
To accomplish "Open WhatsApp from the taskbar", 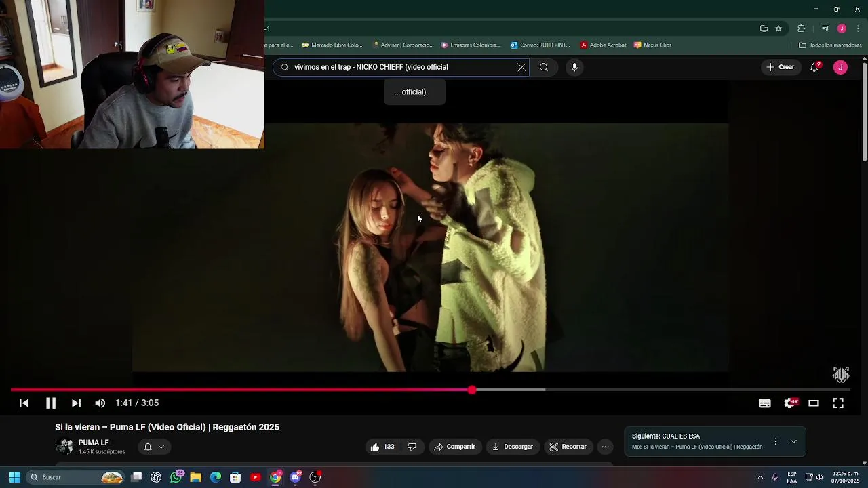I will (176, 477).
